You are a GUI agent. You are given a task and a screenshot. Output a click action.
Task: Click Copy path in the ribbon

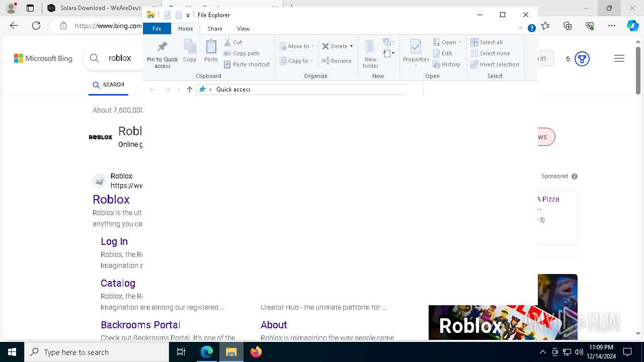click(242, 53)
